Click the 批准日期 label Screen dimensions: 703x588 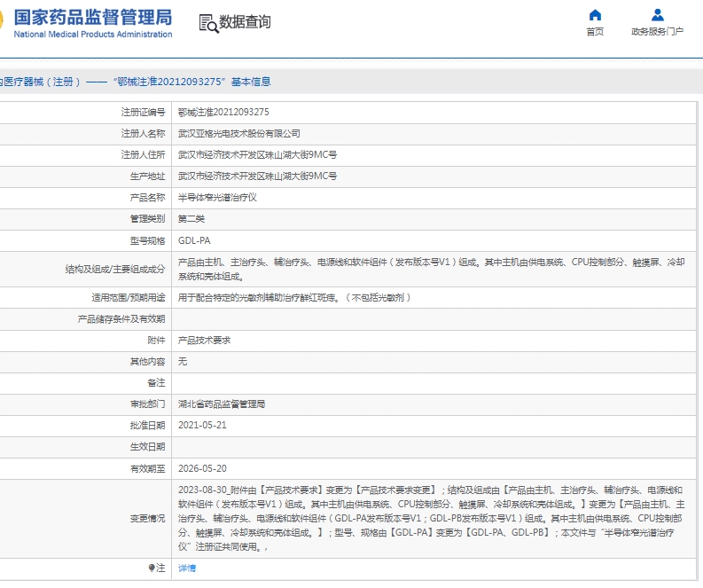[147, 425]
